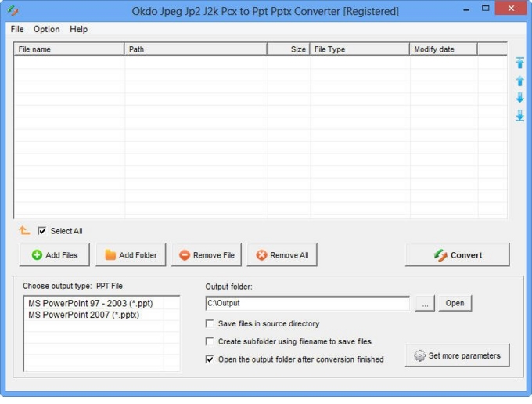This screenshot has height=404, width=532.
Task: Open the Option menu
Action: (x=46, y=29)
